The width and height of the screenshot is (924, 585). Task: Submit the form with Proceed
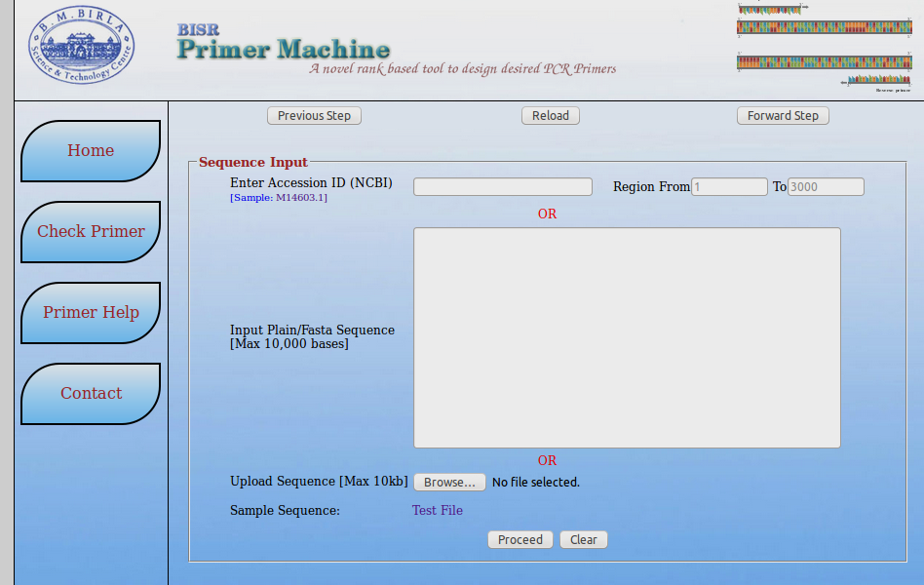[x=520, y=539]
